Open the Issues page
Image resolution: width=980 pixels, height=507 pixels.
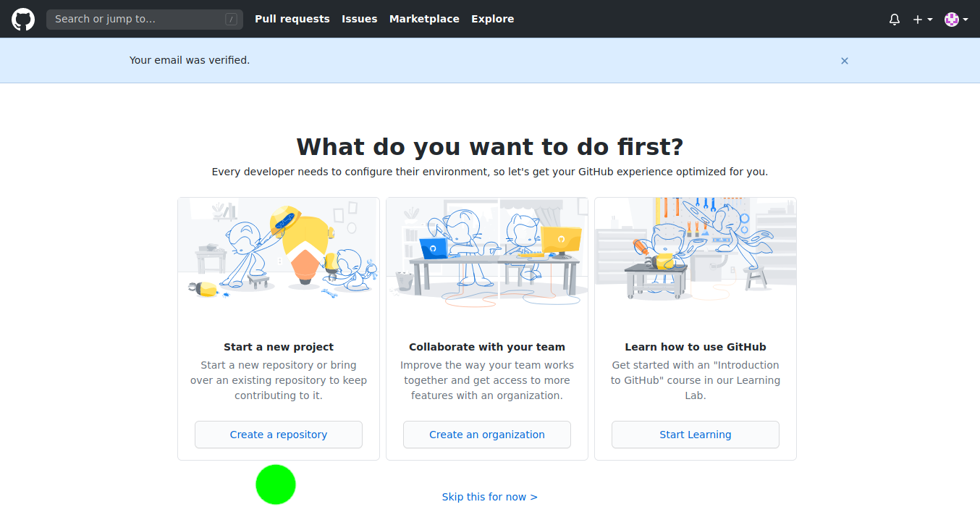[x=359, y=20]
